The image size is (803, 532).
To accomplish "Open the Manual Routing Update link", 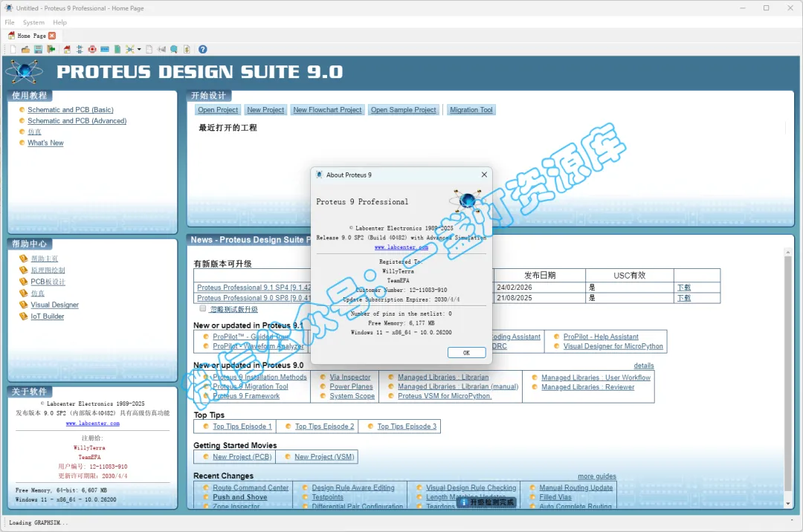I will (576, 487).
